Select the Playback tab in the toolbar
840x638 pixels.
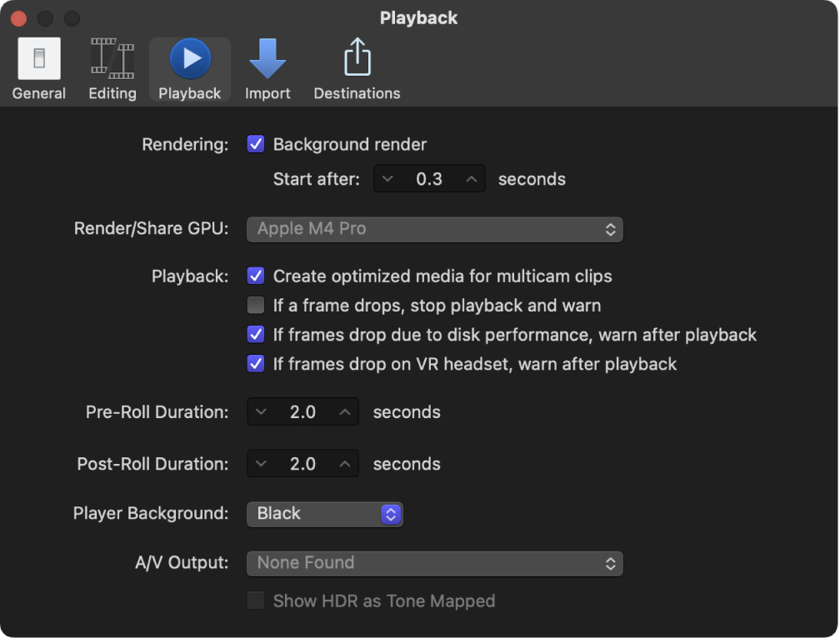click(189, 68)
